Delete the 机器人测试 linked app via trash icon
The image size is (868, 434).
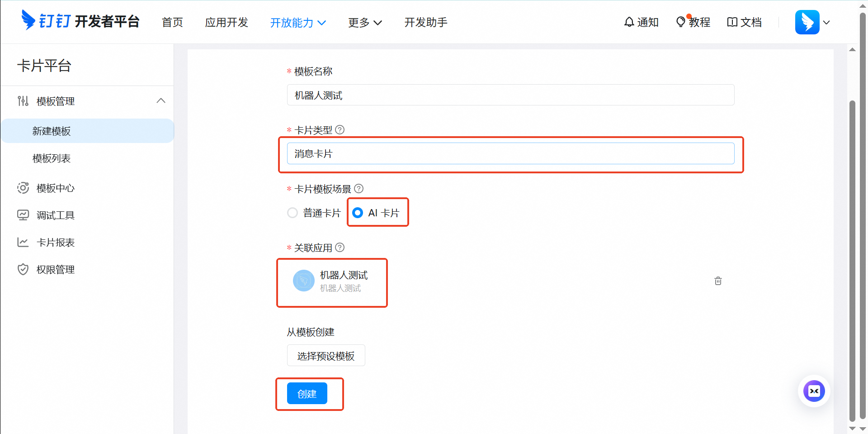(718, 281)
